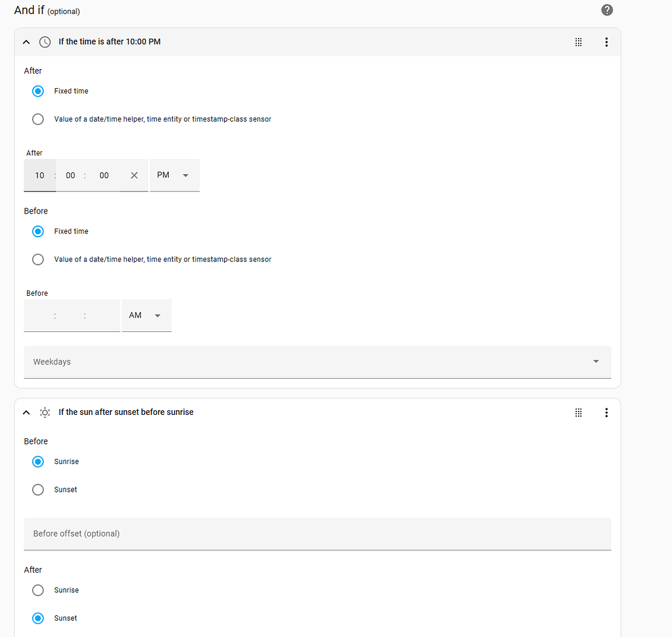Open the PM period dropdown

click(x=175, y=175)
